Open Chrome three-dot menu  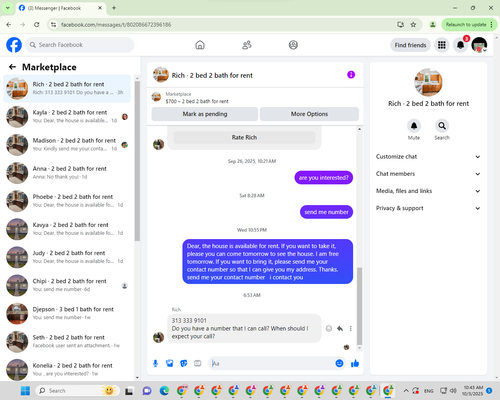[491, 25]
